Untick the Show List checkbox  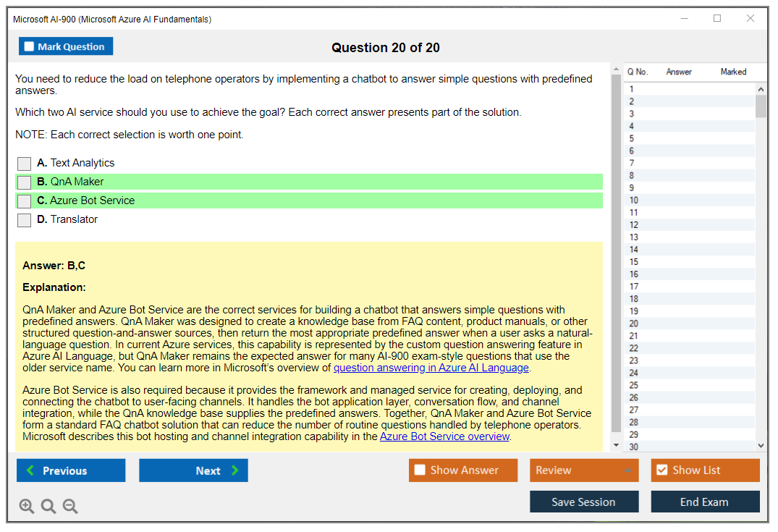662,470
